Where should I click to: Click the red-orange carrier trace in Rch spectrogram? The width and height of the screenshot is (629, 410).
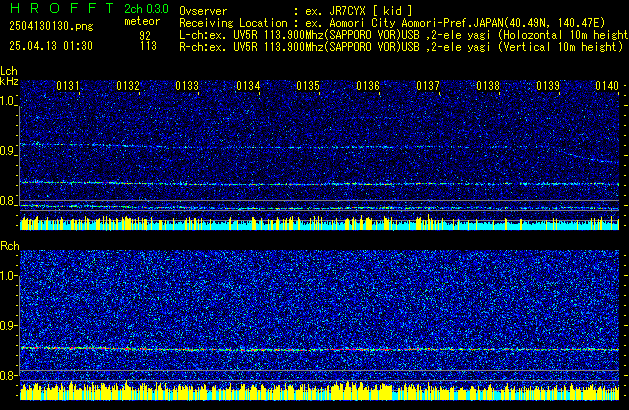point(319,349)
